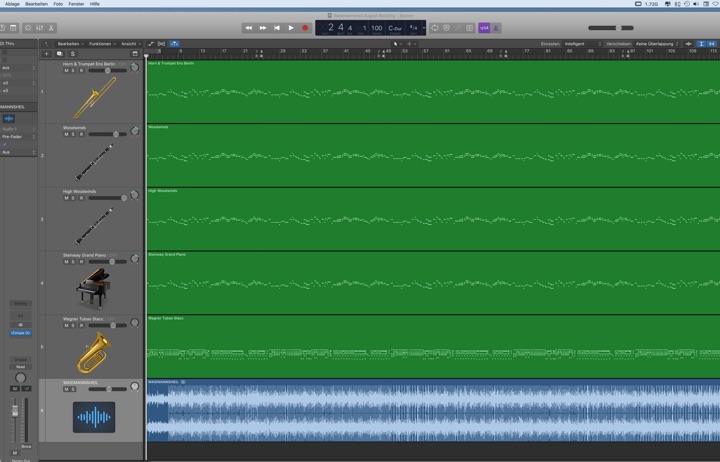This screenshot has height=462, width=720.
Task: Click the Read automation button in inspector
Action: click(21, 367)
